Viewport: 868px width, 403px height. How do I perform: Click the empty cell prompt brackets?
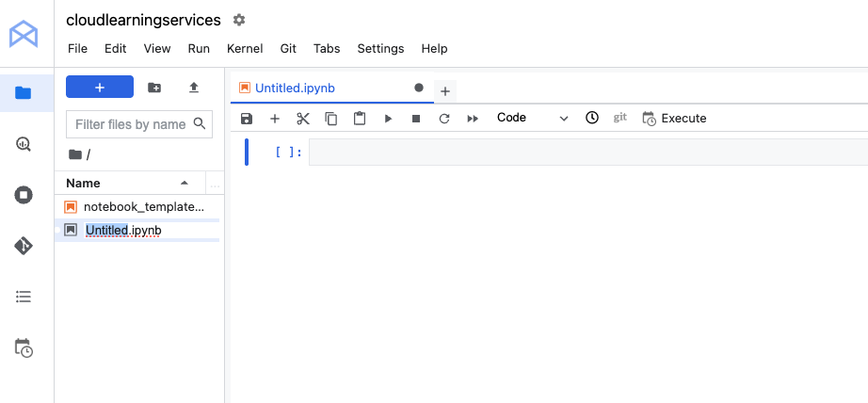288,153
